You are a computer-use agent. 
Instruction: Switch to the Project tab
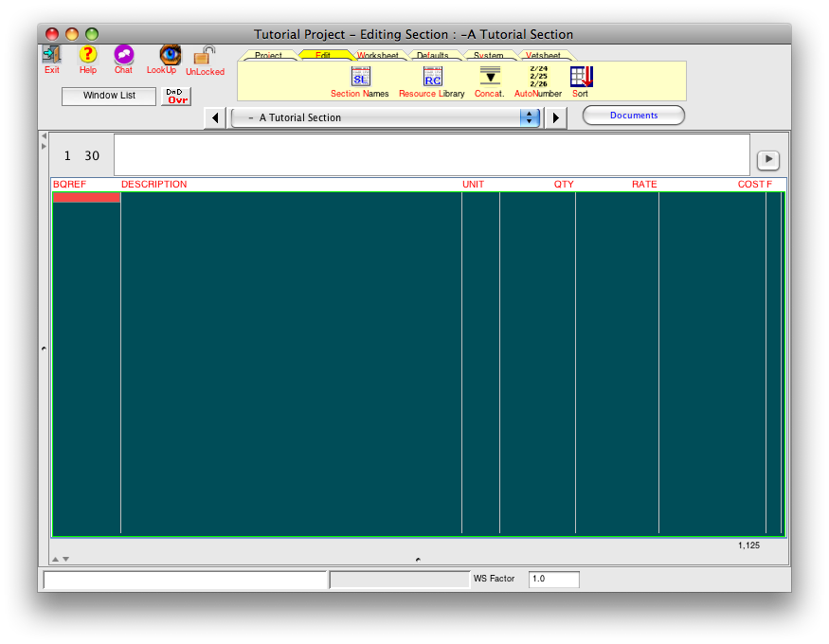click(x=268, y=55)
